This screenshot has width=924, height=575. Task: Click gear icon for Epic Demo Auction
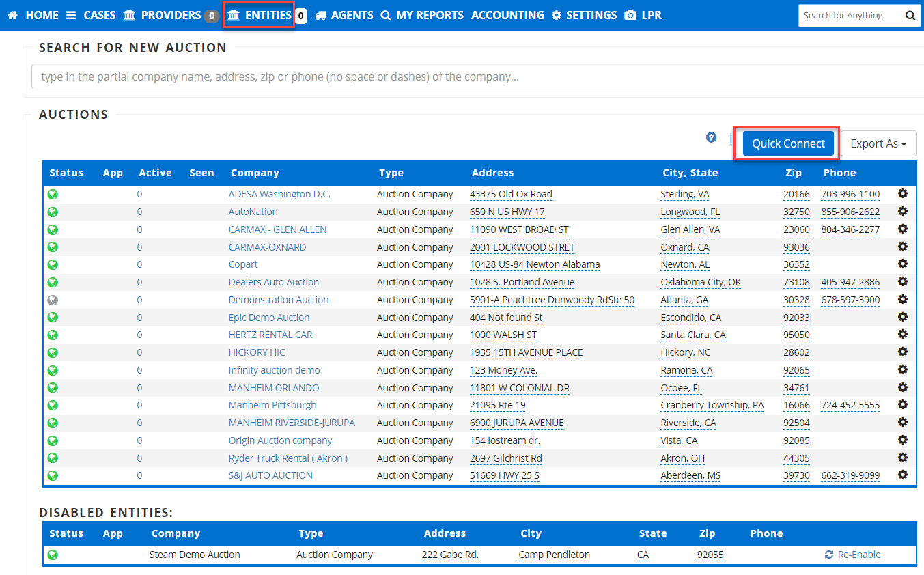902,317
